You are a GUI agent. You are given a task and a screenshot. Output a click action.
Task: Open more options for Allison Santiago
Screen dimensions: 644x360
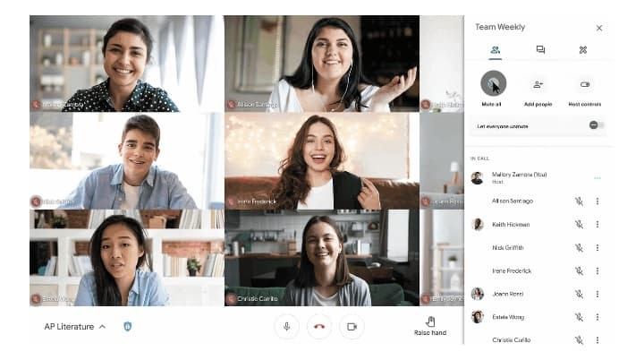click(x=597, y=201)
